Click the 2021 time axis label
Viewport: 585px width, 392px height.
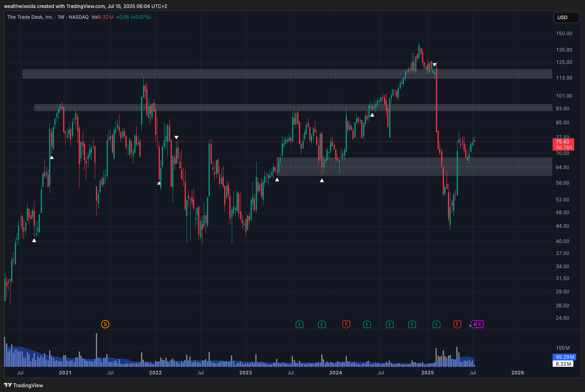coord(65,372)
